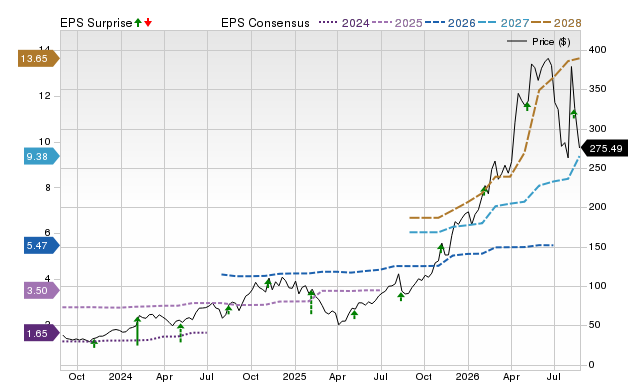Screen dimensions: 640x382
Task: Click the dashed green surprise arrow near May 2024
Action: click(x=180, y=333)
